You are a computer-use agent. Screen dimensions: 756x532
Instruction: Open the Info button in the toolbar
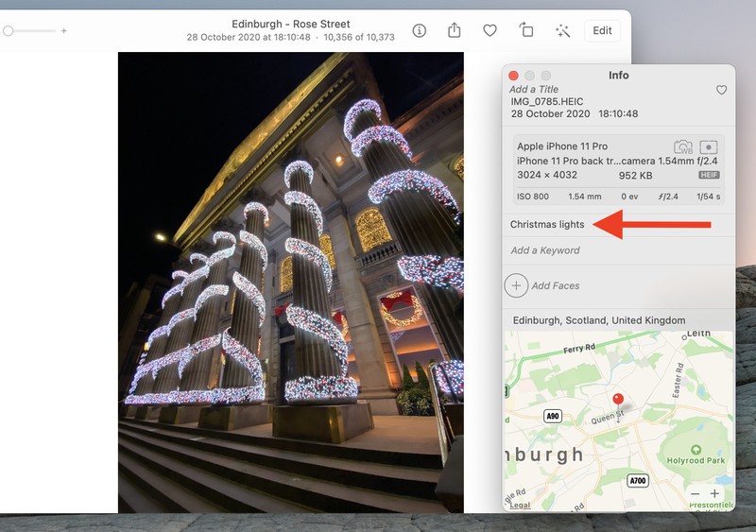pos(420,30)
